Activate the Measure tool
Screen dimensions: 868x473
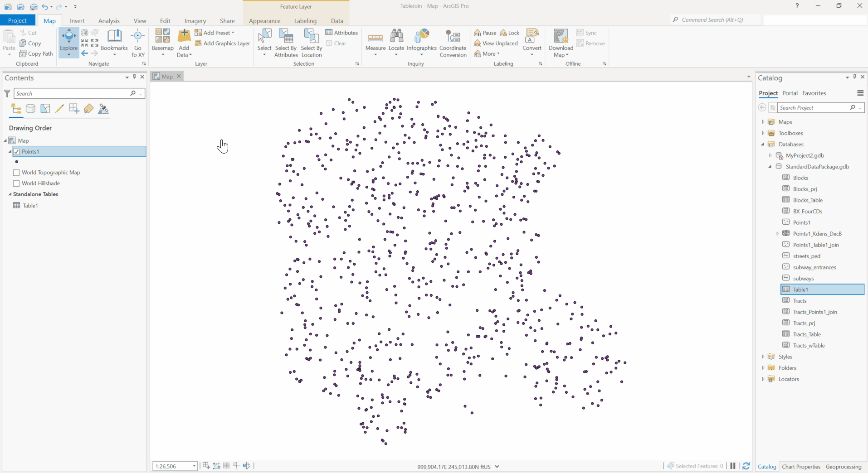(x=375, y=42)
